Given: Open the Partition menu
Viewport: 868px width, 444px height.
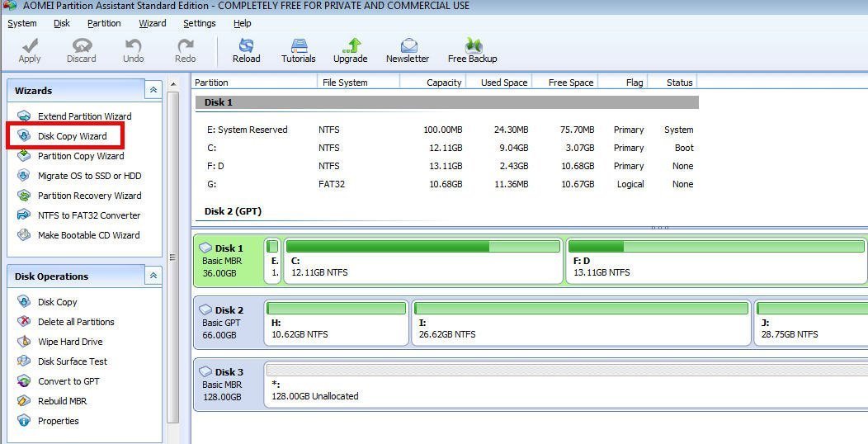Looking at the screenshot, I should (x=104, y=23).
